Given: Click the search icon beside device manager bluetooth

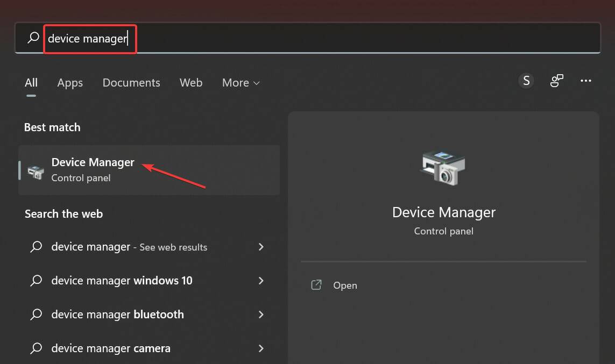Looking at the screenshot, I should pyautogui.click(x=36, y=314).
